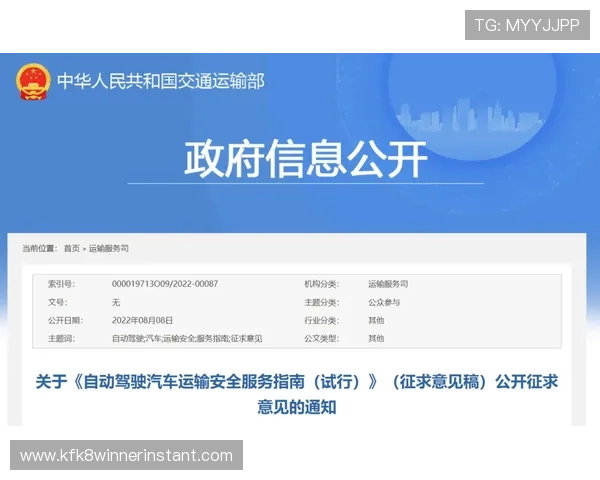Go to 首页 in the breadcrumb
The width and height of the screenshot is (600, 480).
pos(72,248)
